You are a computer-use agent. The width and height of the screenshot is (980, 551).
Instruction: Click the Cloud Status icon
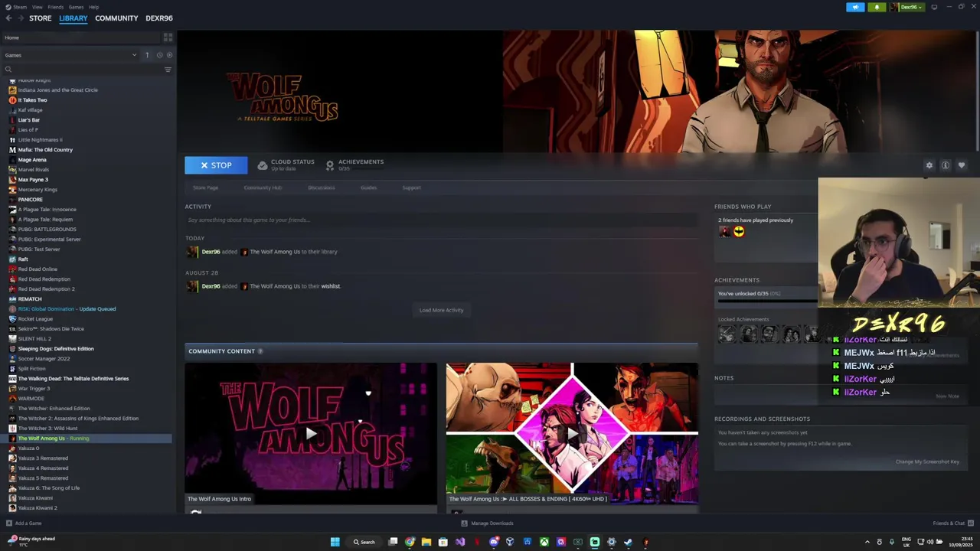(263, 165)
